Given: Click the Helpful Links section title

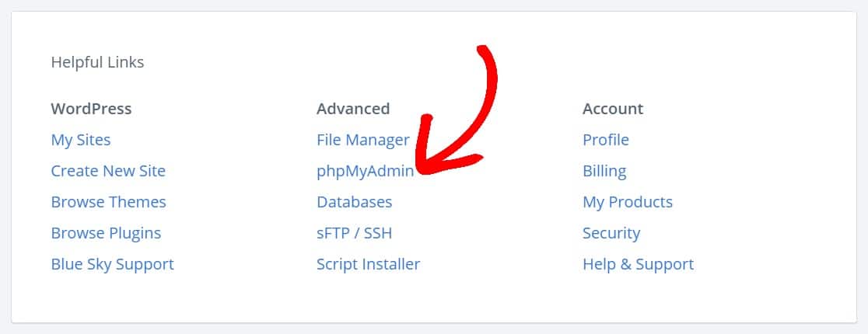Looking at the screenshot, I should [97, 62].
